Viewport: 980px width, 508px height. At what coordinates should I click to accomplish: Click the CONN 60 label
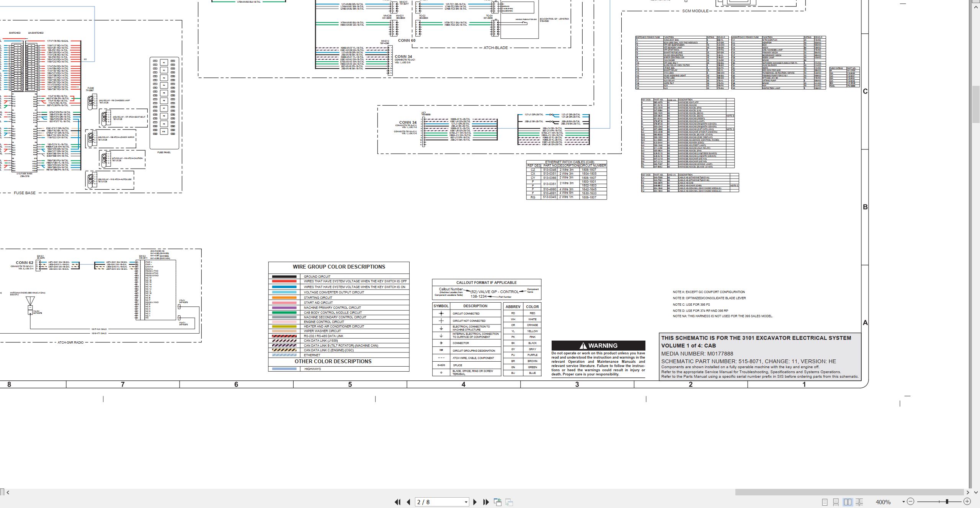click(407, 40)
